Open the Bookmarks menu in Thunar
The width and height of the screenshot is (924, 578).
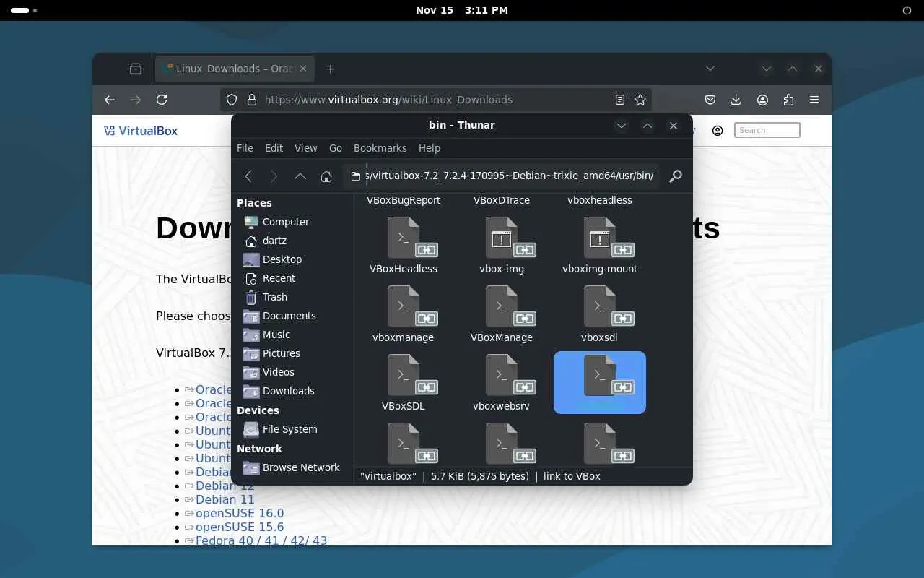click(x=380, y=148)
